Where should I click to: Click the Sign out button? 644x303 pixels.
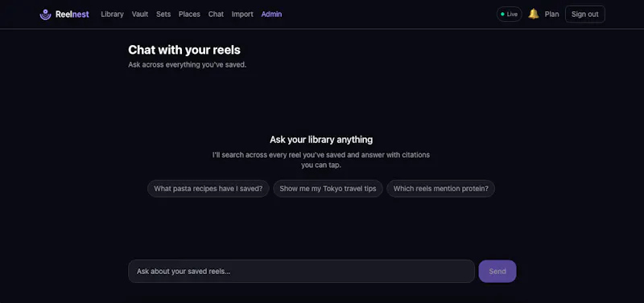[x=585, y=14]
